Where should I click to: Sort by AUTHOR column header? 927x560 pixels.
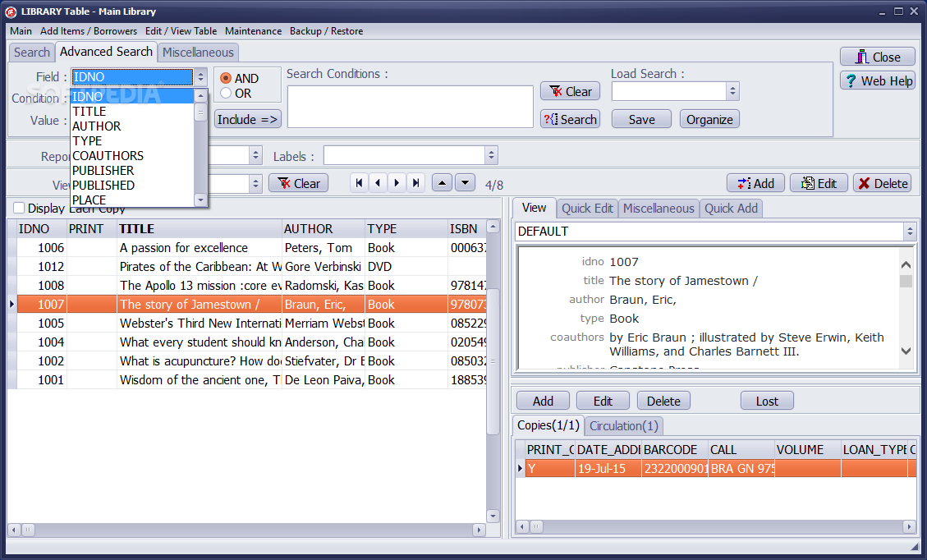[324, 229]
